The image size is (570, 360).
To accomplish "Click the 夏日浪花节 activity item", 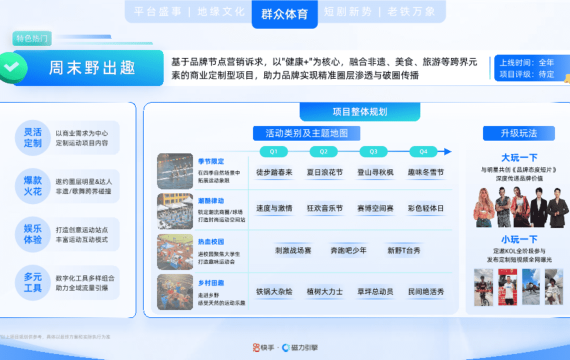I will tap(325, 172).
